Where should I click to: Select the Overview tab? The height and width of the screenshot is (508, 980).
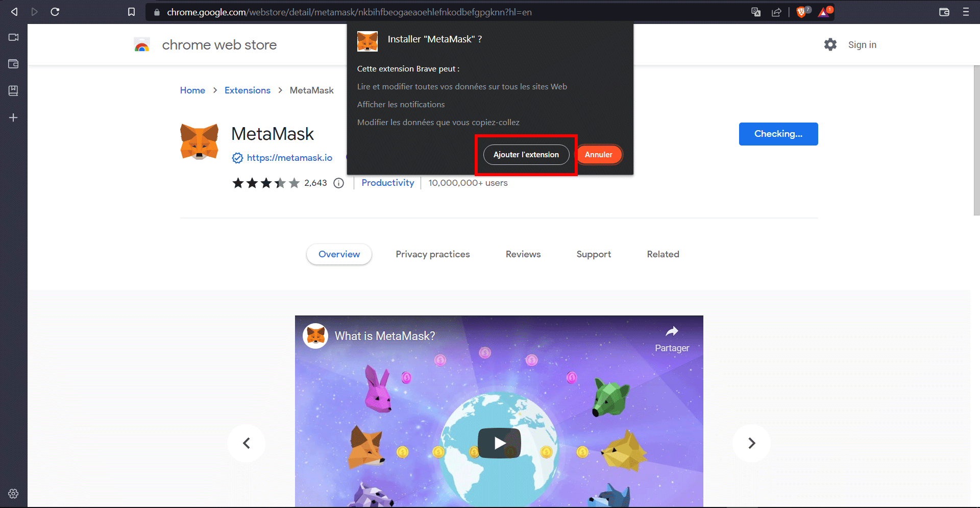339,254
